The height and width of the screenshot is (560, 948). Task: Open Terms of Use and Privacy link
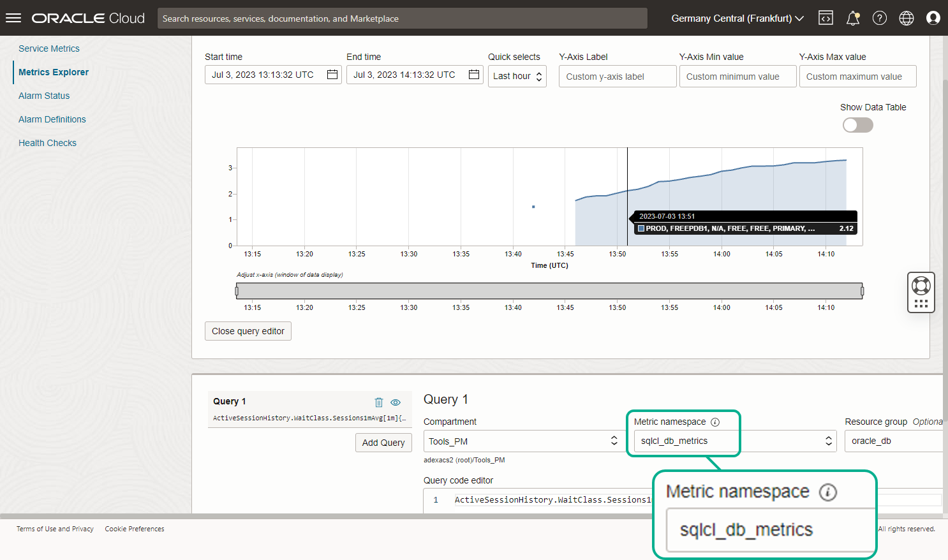pos(55,529)
